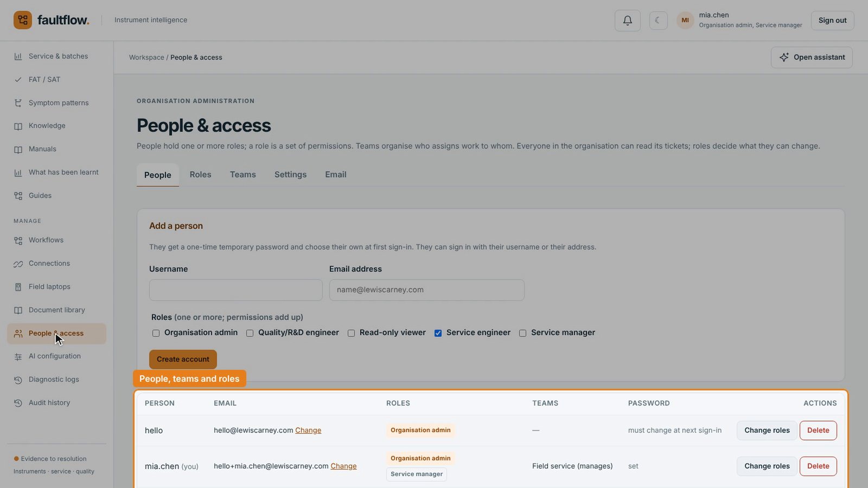Tick the Read-only viewer checkbox

coord(351,333)
